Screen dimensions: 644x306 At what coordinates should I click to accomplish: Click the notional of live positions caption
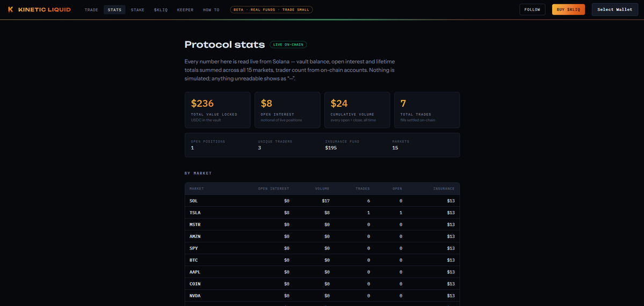tap(281, 120)
